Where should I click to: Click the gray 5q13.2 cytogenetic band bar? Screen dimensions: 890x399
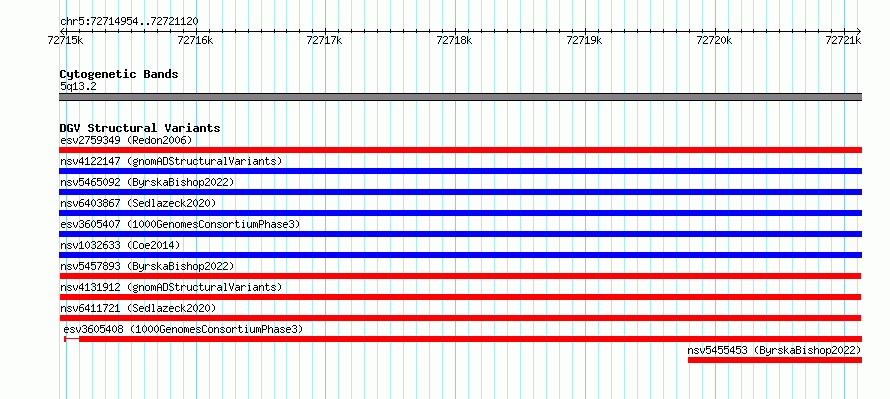460,97
